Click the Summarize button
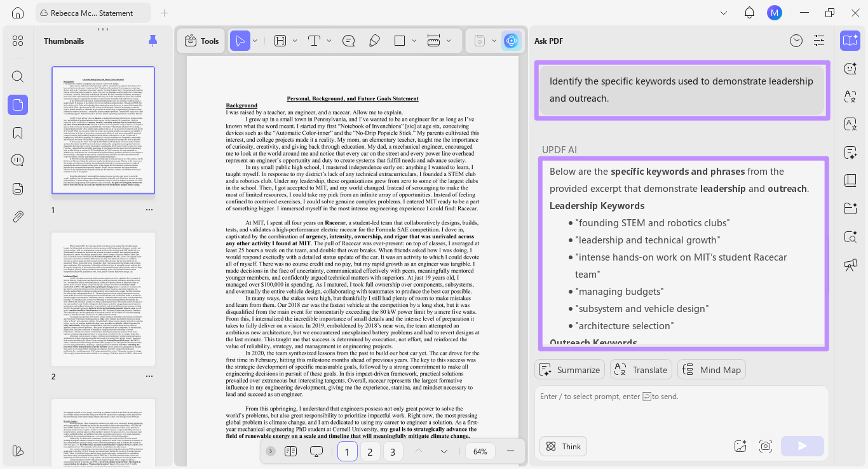868x469 pixels. (x=570, y=370)
